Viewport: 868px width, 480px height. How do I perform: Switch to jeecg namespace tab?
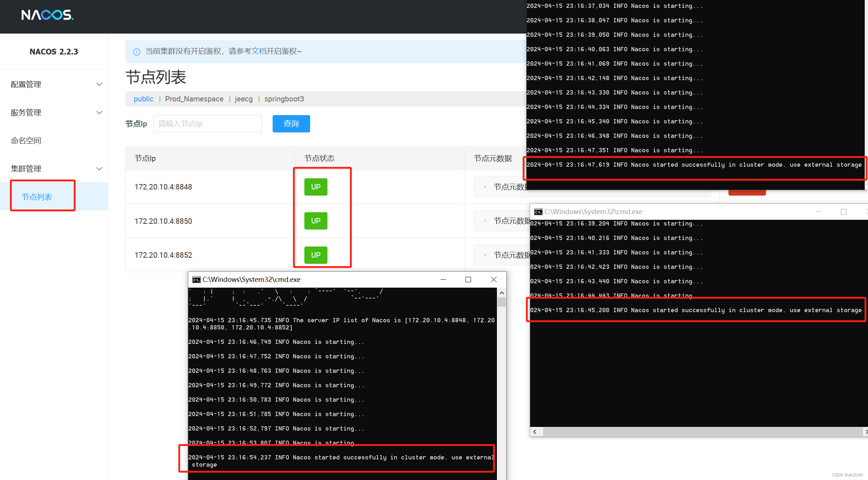pyautogui.click(x=244, y=99)
